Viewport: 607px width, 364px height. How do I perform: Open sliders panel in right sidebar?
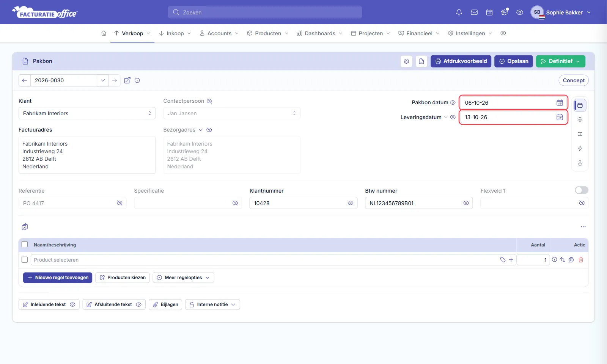click(x=580, y=134)
